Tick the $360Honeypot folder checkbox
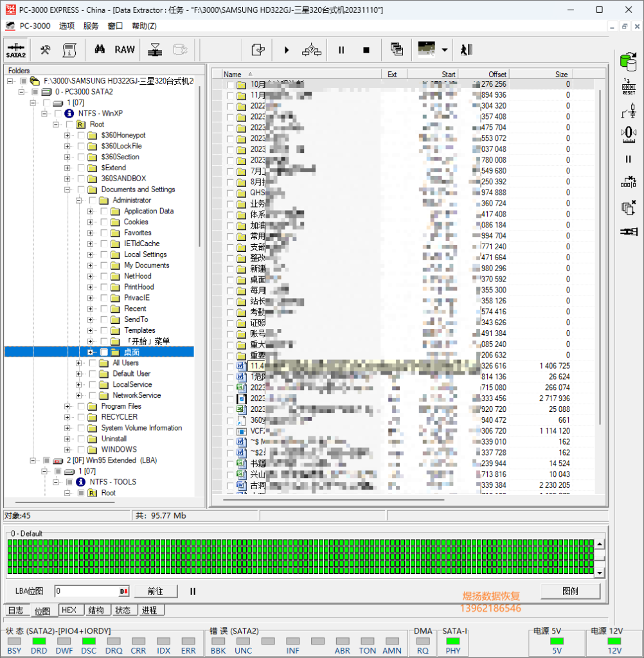Viewport: 644px width, 658px height. coord(81,135)
